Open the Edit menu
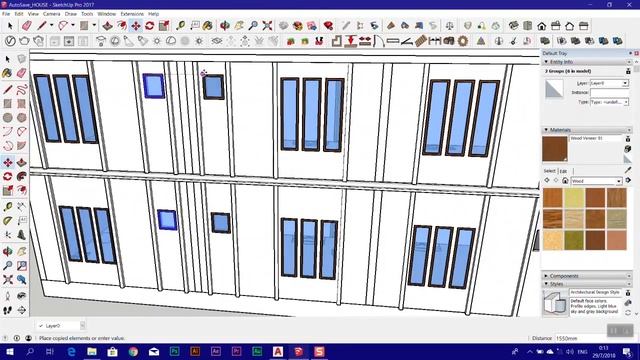 19,14
